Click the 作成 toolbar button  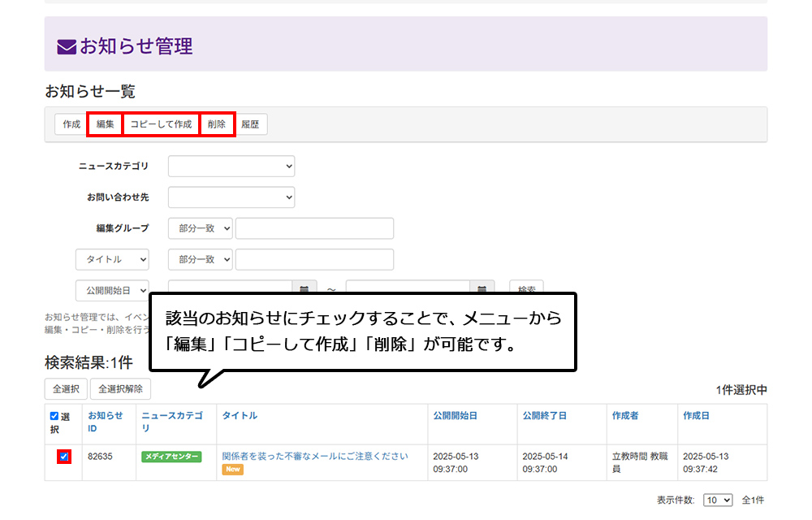point(71,124)
